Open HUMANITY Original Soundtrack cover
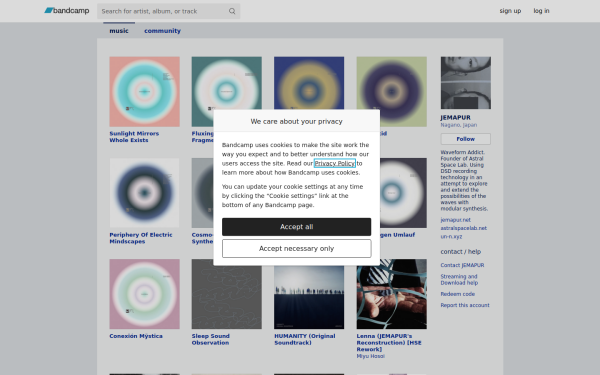600x375 pixels. click(x=309, y=297)
